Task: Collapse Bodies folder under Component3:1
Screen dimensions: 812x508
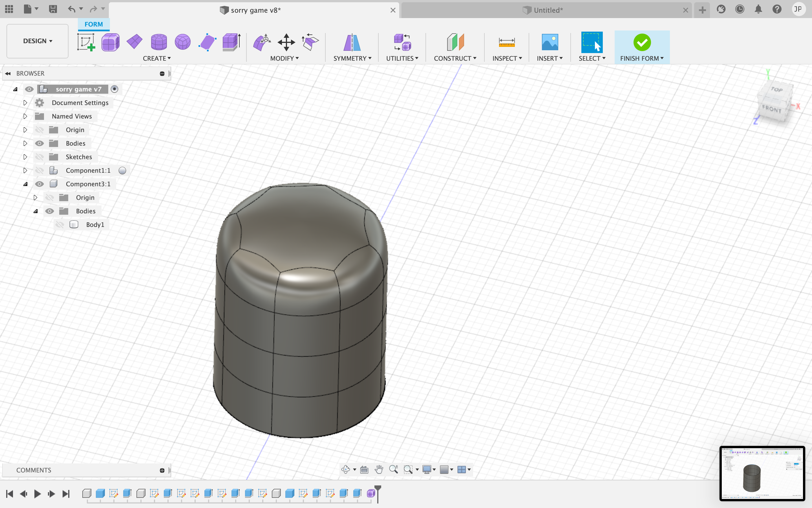Action: (35, 211)
